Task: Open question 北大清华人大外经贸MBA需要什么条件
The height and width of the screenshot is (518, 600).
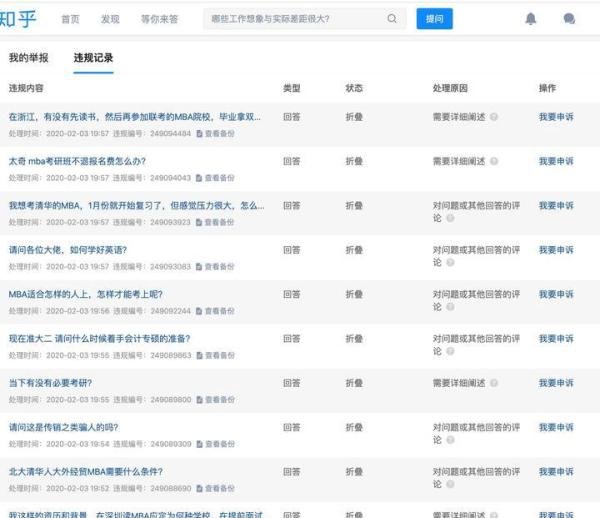Action: click(x=86, y=472)
